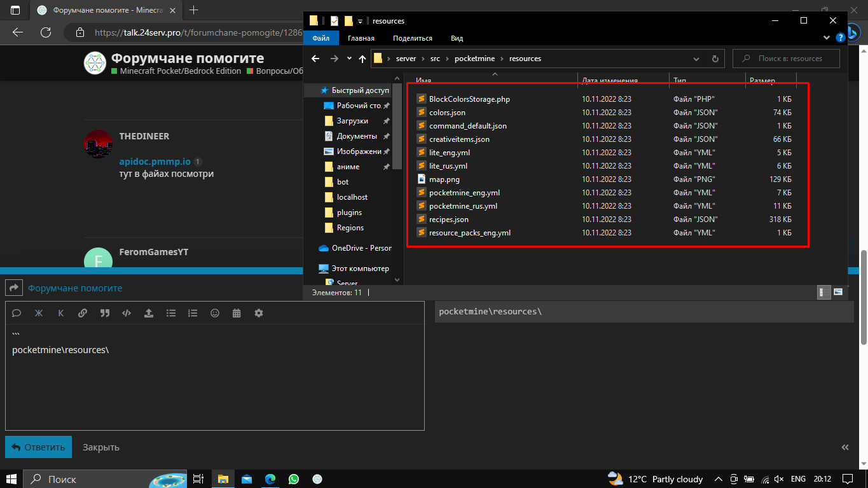Select the BlockColorsStorage.php file

point(469,99)
